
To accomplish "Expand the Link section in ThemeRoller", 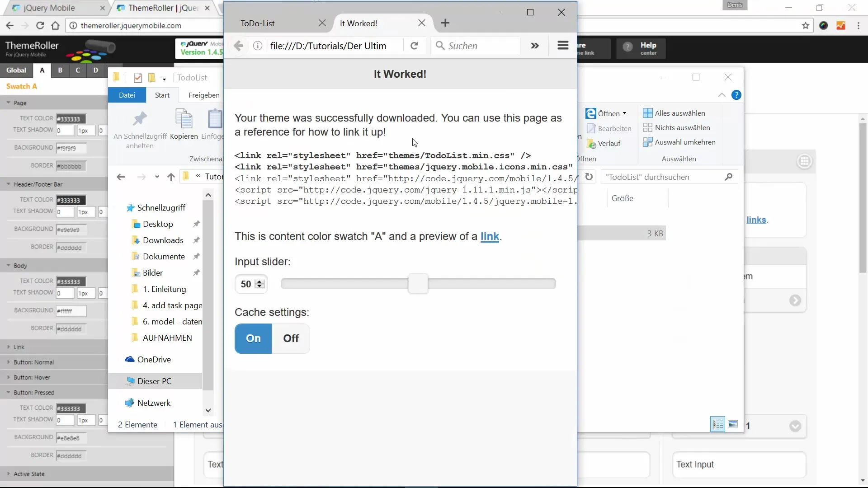I will (19, 347).
